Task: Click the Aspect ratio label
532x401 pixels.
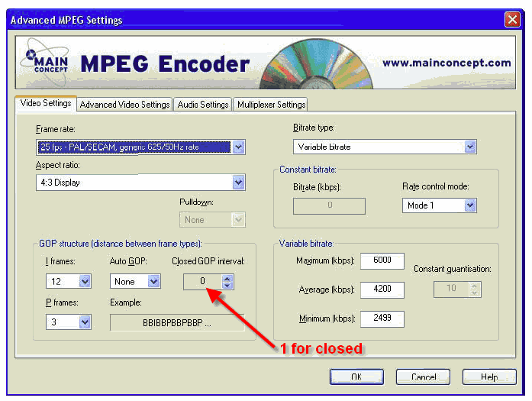Action: pyautogui.click(x=58, y=165)
